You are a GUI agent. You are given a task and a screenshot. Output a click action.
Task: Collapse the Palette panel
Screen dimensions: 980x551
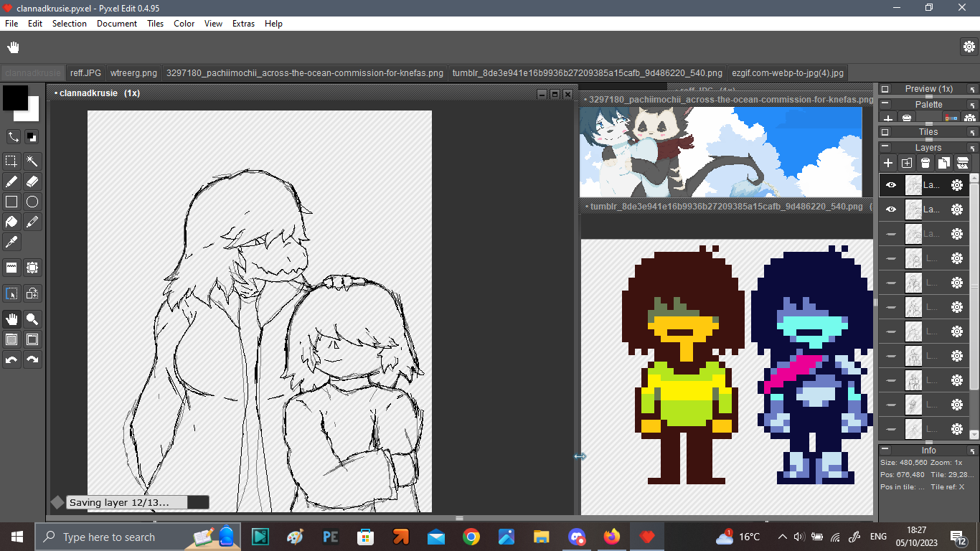tap(885, 105)
